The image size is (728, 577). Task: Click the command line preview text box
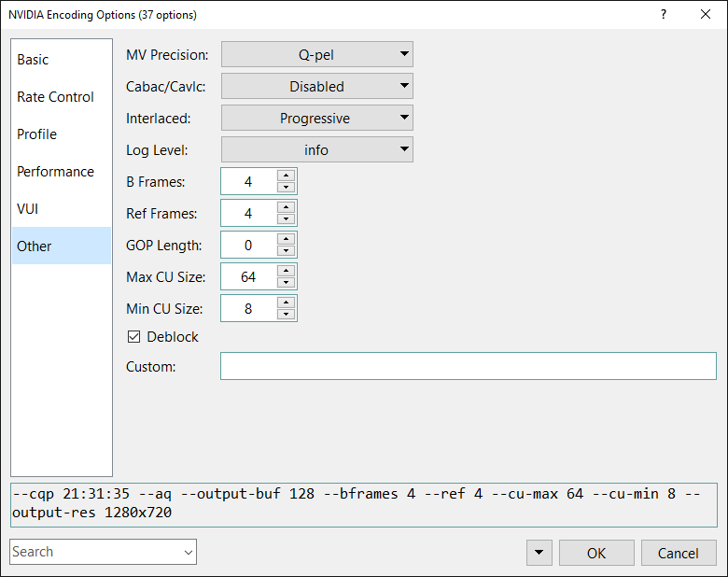pos(364,505)
